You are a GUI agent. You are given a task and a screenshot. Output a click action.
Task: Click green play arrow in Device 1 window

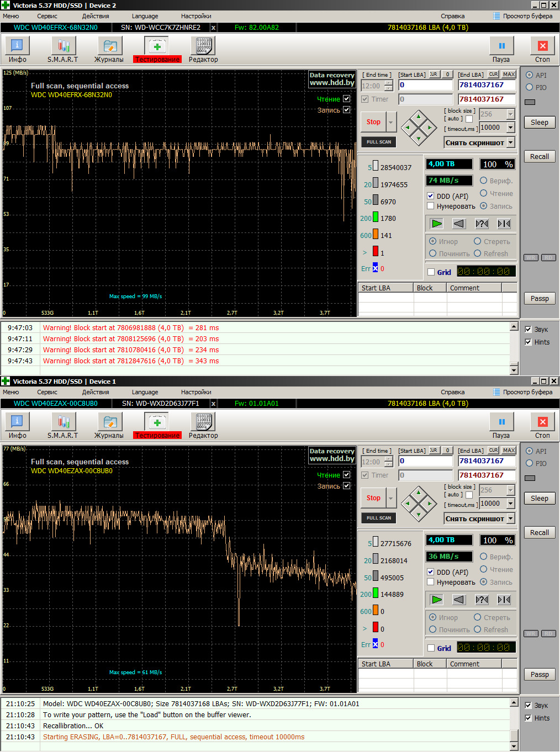(437, 600)
